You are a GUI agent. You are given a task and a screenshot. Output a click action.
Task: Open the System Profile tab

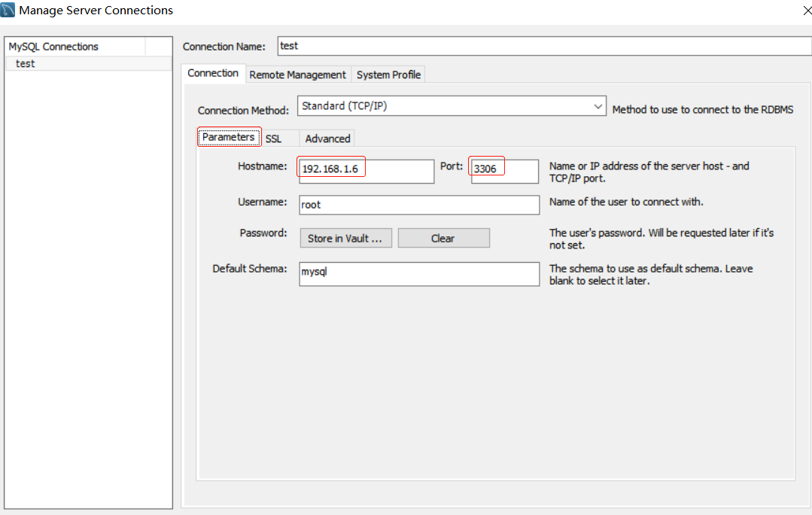click(x=388, y=75)
